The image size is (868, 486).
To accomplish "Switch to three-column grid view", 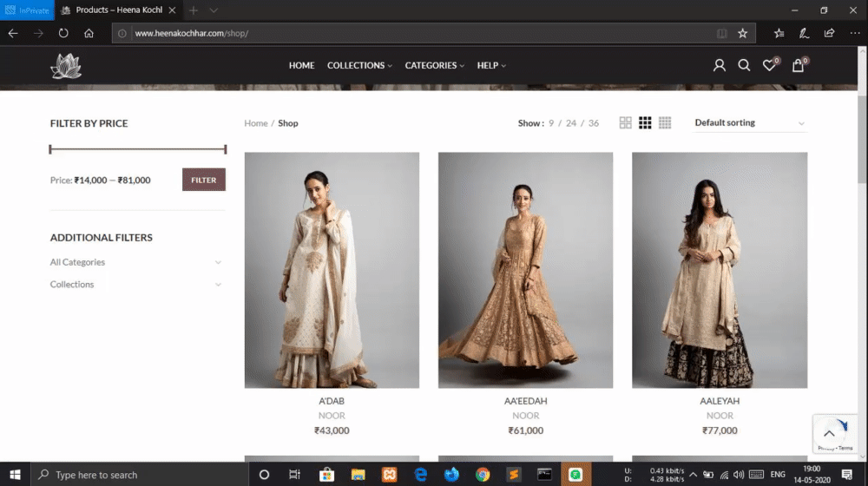I will tap(645, 123).
